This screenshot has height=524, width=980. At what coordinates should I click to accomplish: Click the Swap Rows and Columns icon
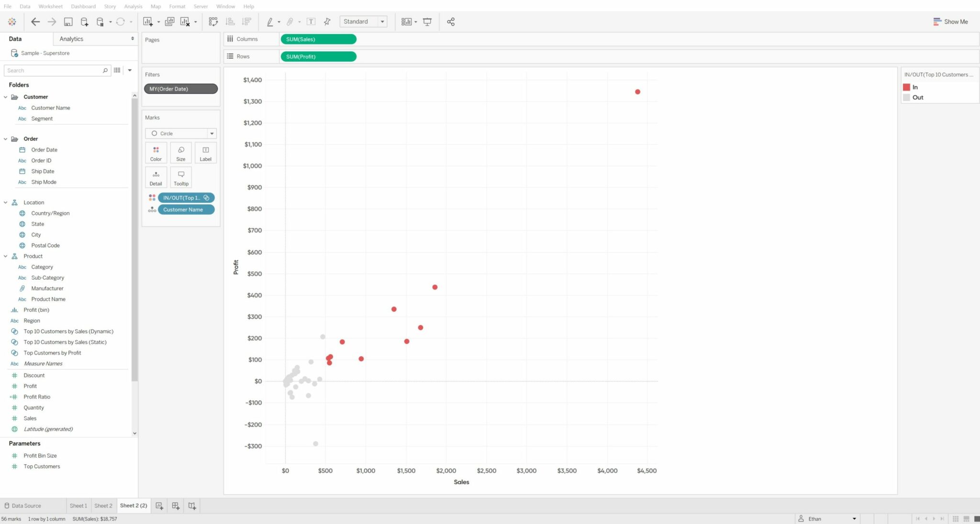point(213,22)
